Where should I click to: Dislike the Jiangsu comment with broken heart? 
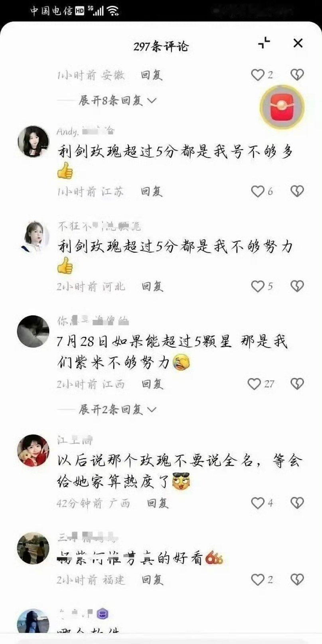pos(297,191)
